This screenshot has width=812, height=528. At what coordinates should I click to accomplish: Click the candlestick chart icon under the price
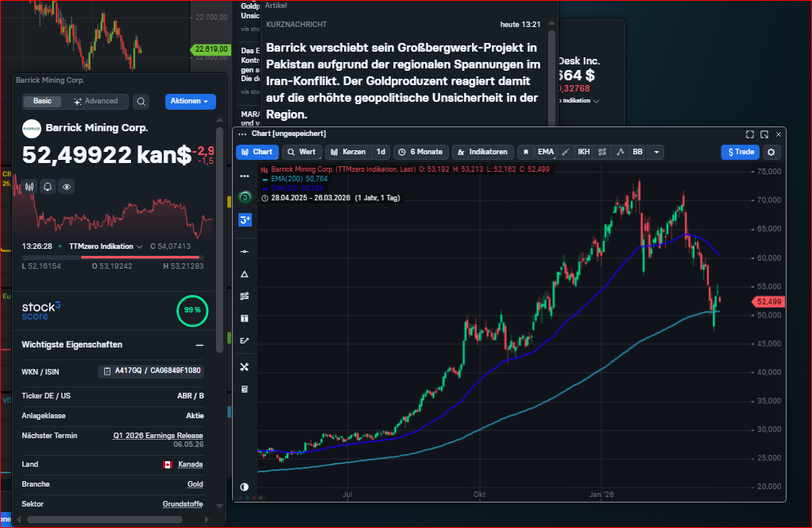coord(30,187)
